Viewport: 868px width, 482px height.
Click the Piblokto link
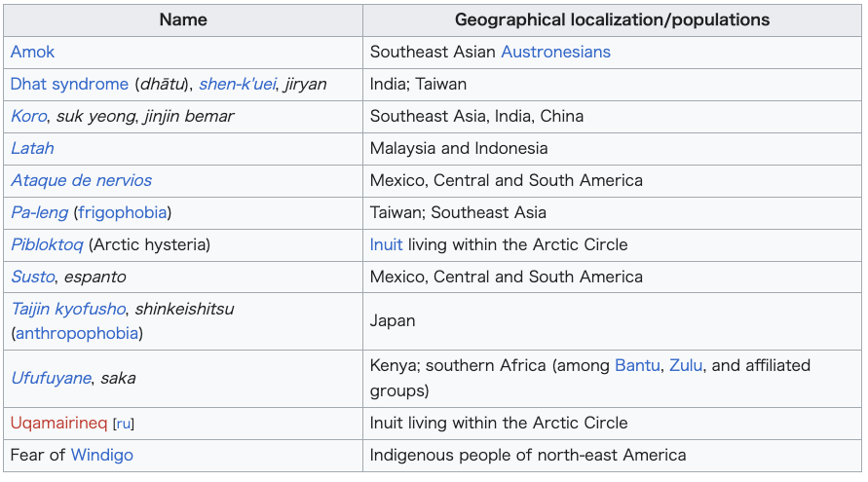(x=47, y=244)
